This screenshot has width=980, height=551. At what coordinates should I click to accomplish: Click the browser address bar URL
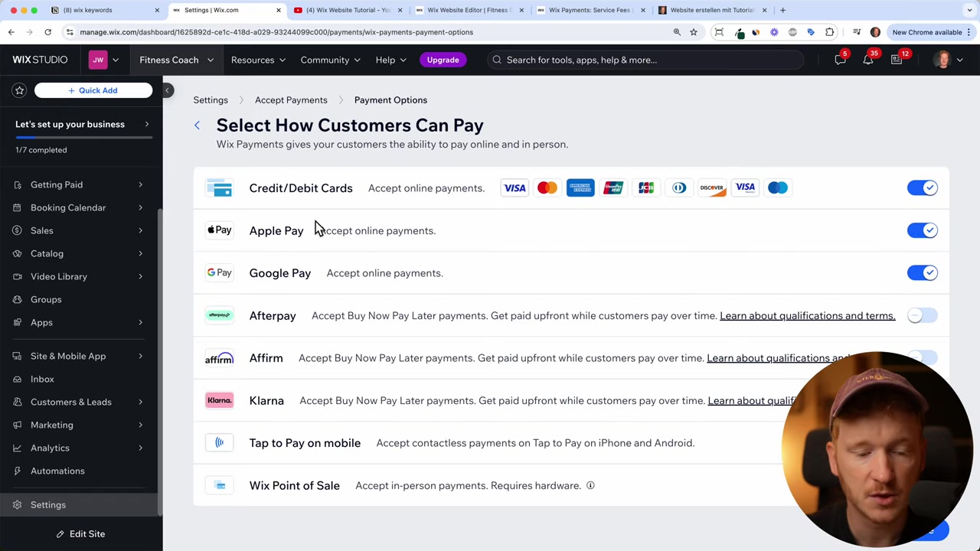[x=276, y=32]
